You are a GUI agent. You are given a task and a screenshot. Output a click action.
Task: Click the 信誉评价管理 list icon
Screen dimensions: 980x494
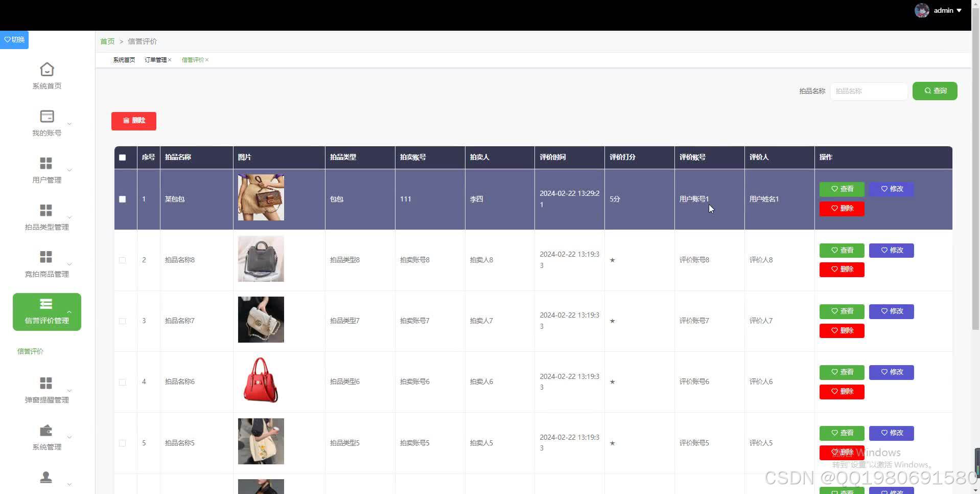(46, 304)
